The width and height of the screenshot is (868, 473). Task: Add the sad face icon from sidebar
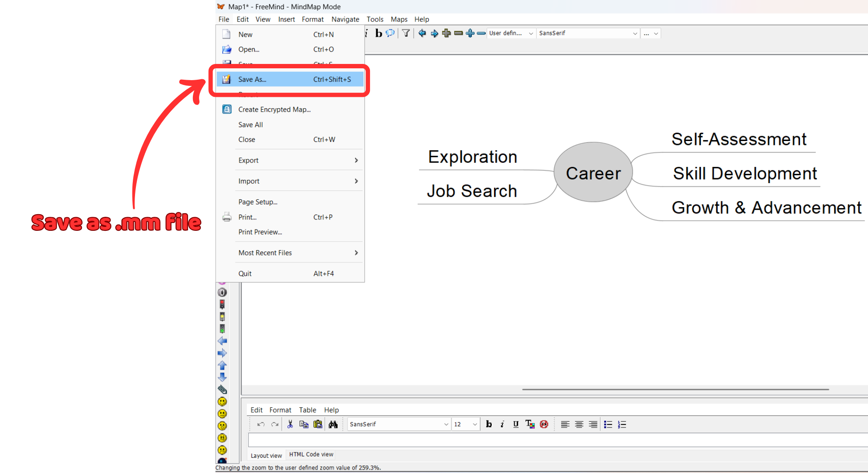pos(222,450)
